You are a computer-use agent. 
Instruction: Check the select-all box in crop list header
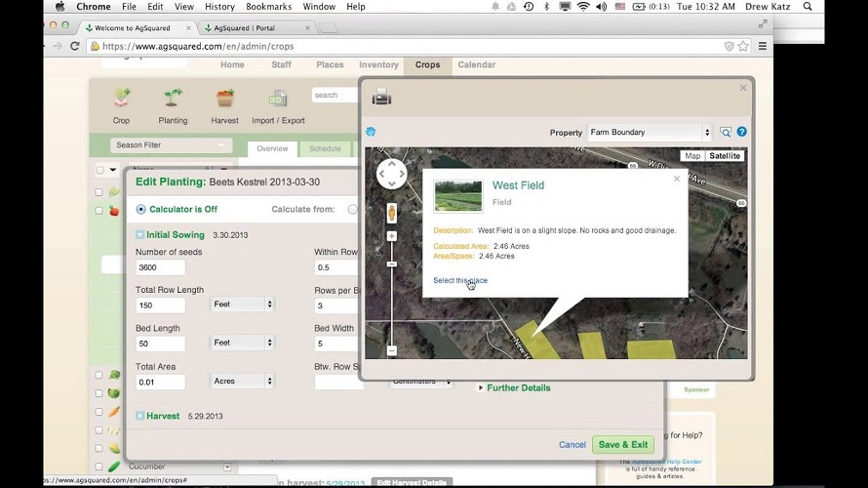99,170
